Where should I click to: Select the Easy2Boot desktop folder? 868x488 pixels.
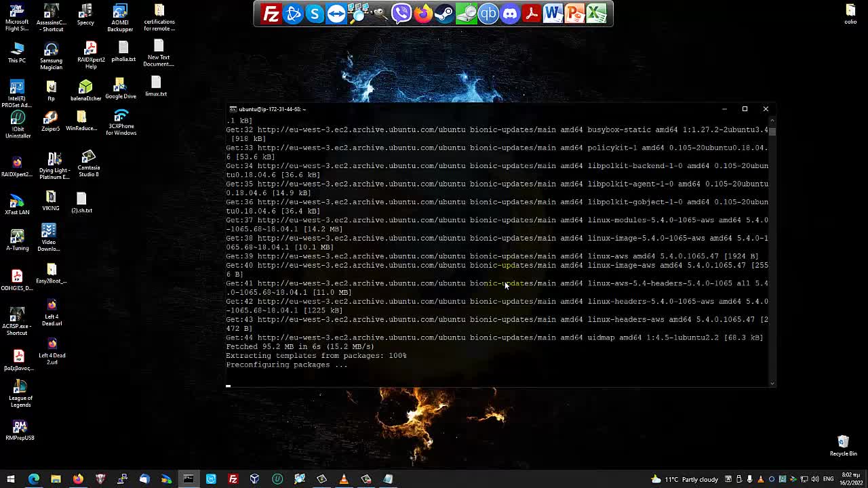(51, 274)
